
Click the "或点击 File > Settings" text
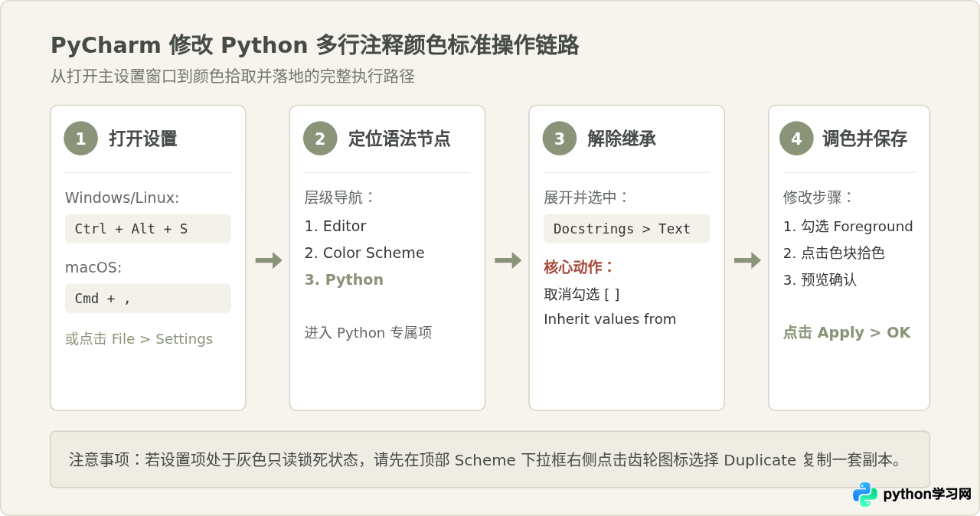click(x=139, y=339)
